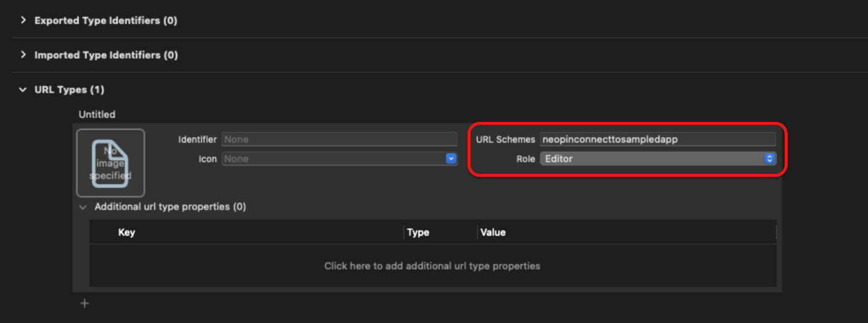Click the 'No image specified' image well

[111, 162]
